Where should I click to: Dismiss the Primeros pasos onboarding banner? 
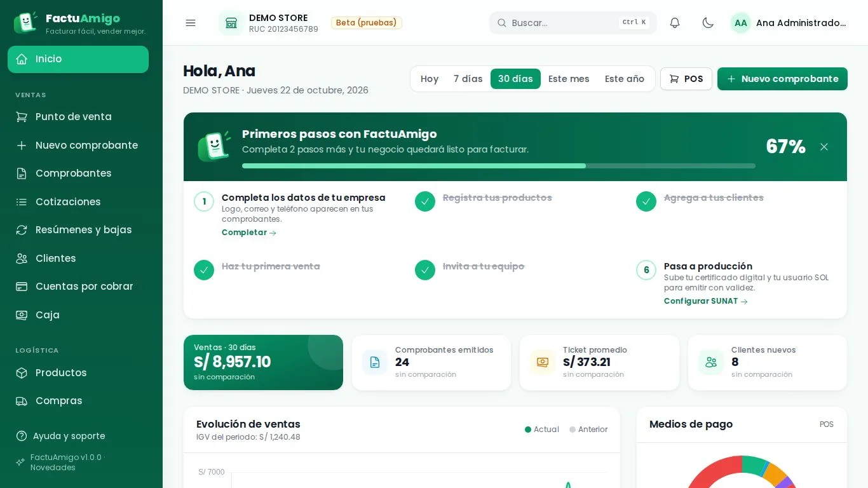click(824, 147)
